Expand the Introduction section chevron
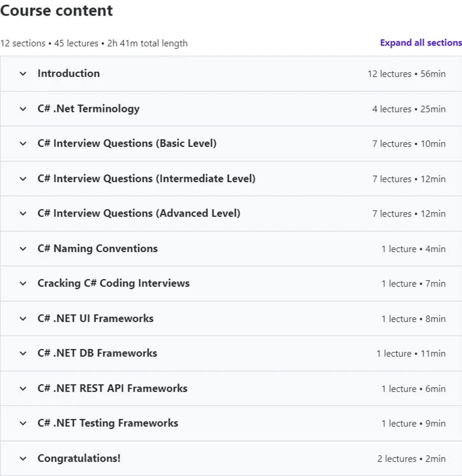 [x=23, y=74]
